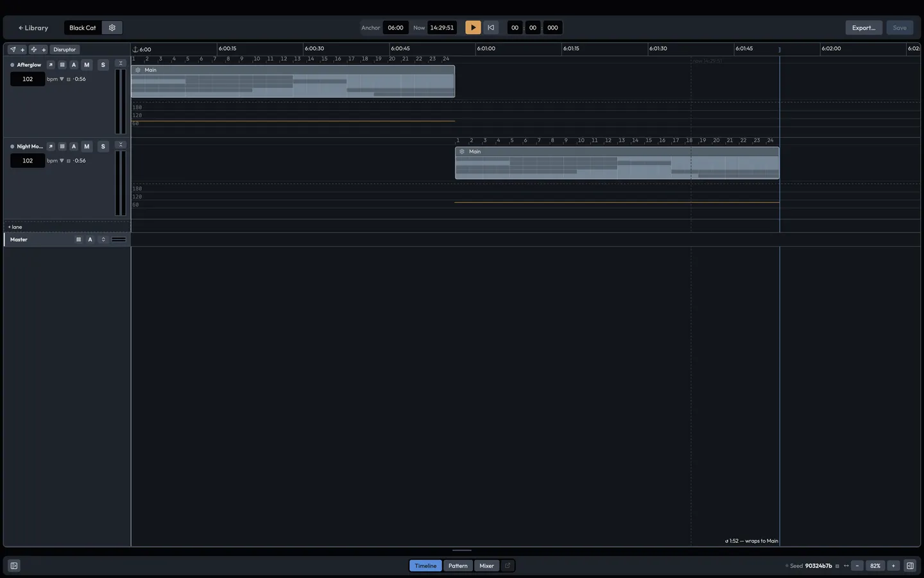The height and width of the screenshot is (578, 924).
Task: Switch to the Pattern tab
Action: (x=458, y=566)
